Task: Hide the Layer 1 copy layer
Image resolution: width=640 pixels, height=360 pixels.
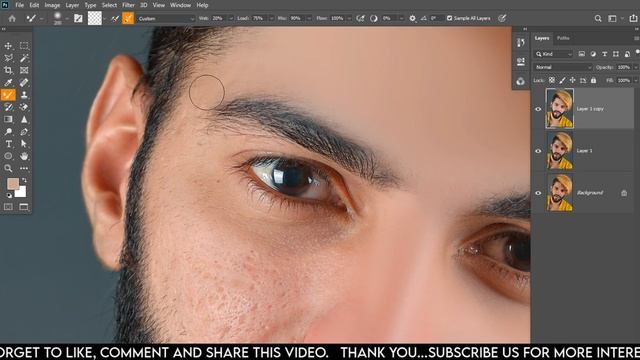Action: pos(538,109)
